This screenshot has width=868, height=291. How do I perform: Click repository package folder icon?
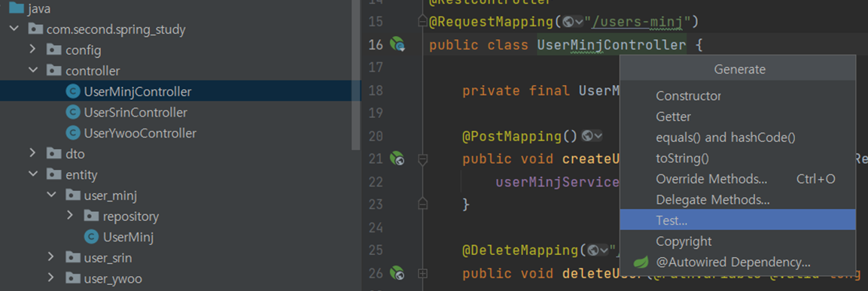tap(91, 215)
